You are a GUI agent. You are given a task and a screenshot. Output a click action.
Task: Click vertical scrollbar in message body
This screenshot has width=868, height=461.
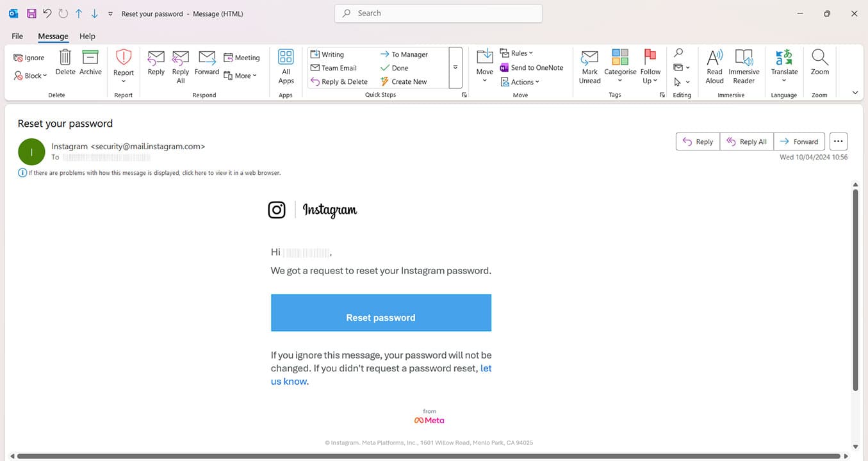tap(855, 289)
